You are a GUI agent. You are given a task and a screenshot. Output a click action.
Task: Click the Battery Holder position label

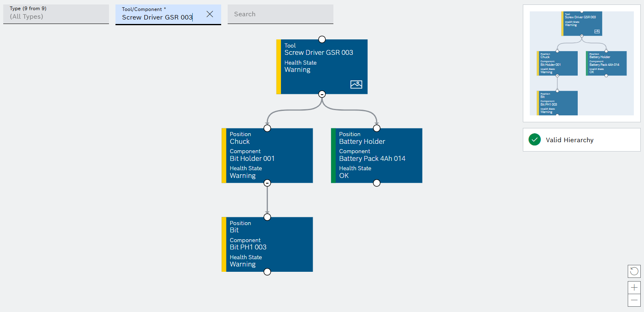362,142
